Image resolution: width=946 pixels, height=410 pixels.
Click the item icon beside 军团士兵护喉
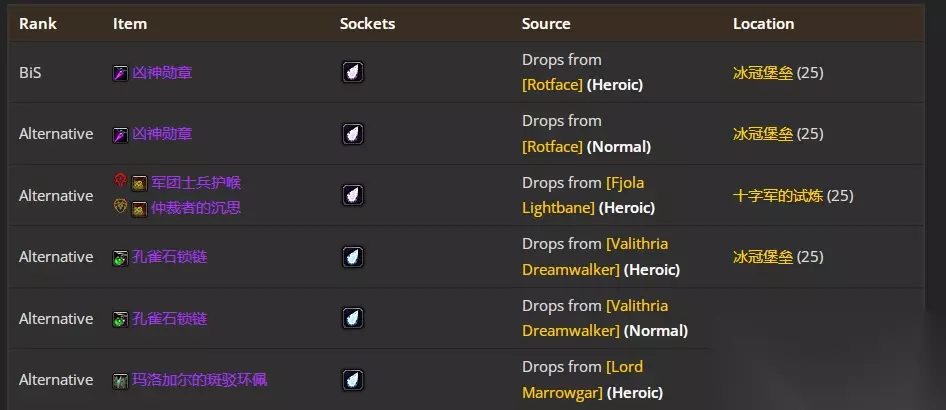[x=139, y=183]
